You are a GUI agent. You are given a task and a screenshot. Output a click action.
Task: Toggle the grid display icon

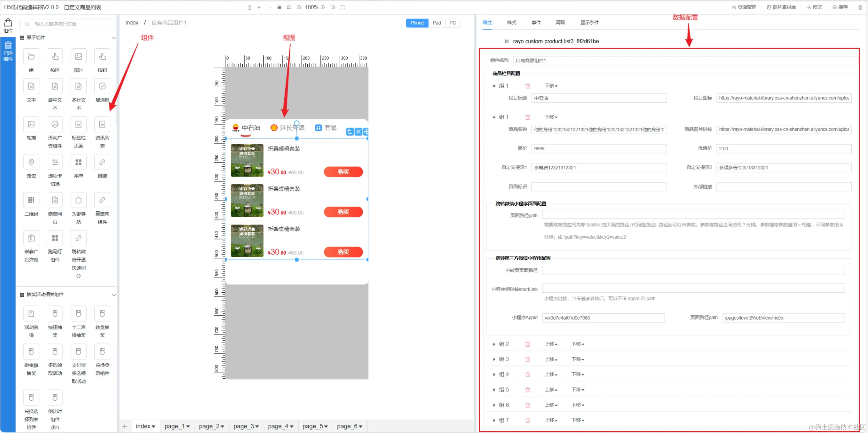tap(279, 7)
